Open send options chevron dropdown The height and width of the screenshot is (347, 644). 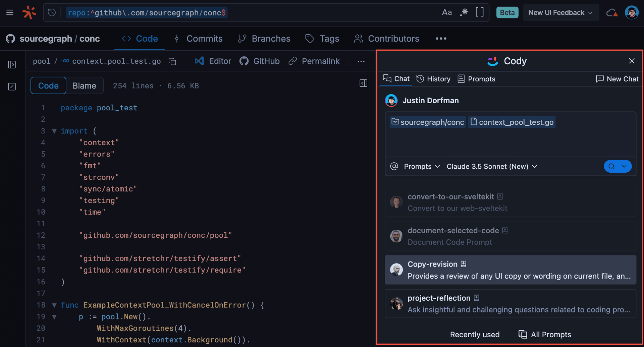pos(625,166)
